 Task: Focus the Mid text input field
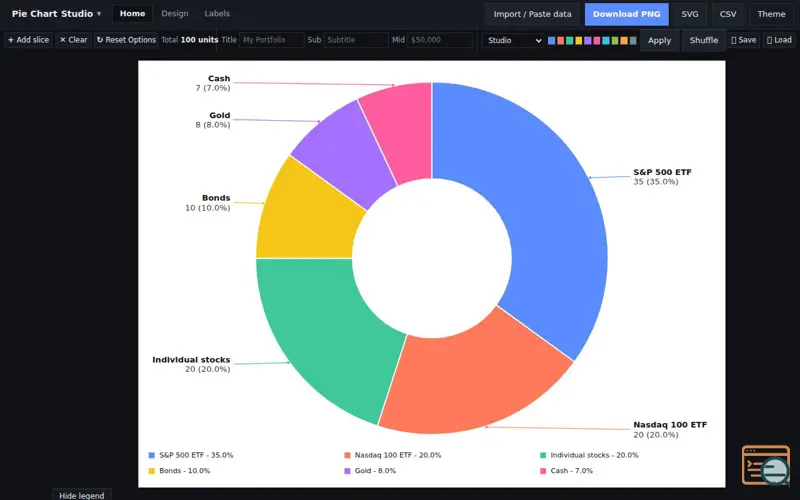click(x=440, y=40)
